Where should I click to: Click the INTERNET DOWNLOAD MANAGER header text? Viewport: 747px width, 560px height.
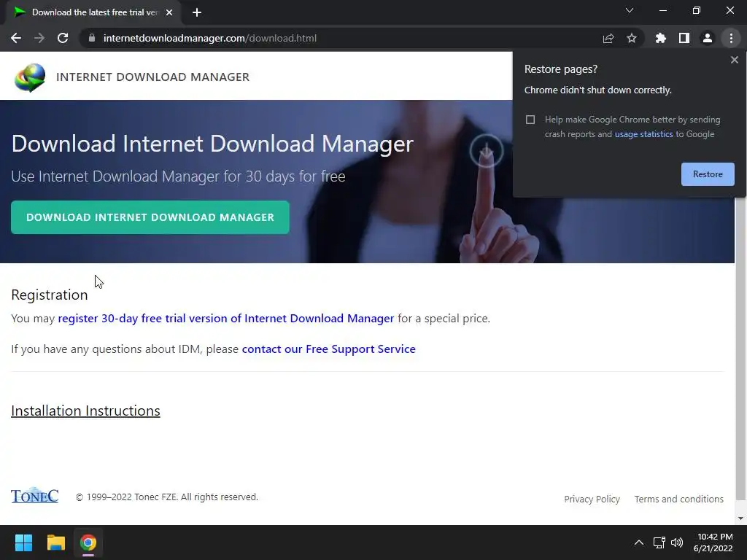[x=153, y=77]
